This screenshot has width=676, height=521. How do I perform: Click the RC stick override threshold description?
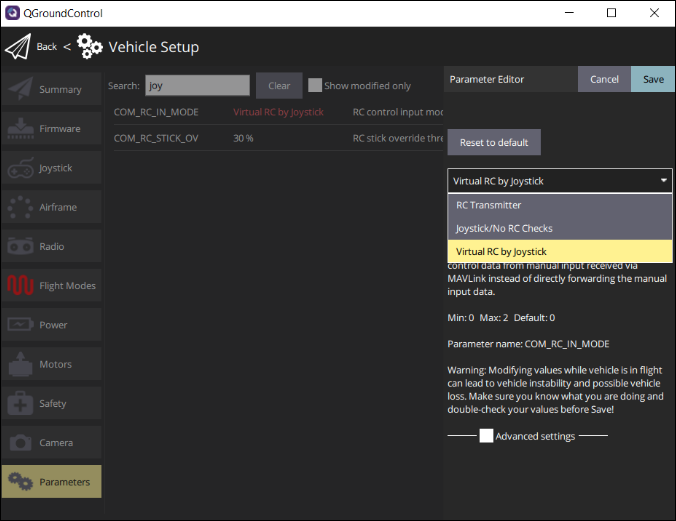(398, 138)
